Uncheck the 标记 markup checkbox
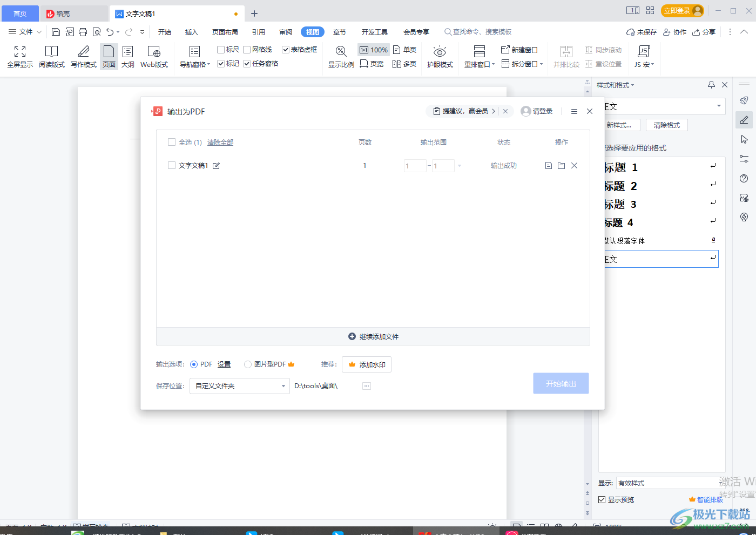The width and height of the screenshot is (756, 535). point(221,64)
